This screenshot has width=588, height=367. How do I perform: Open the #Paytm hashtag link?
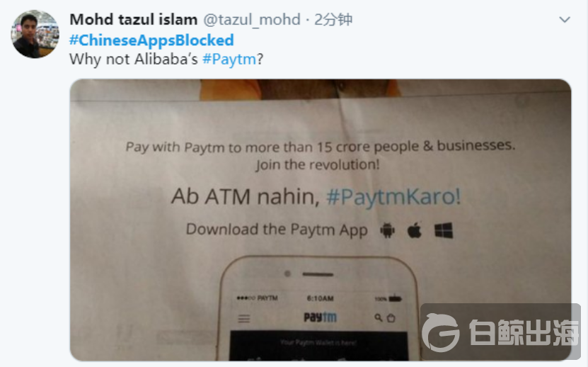[x=229, y=60]
